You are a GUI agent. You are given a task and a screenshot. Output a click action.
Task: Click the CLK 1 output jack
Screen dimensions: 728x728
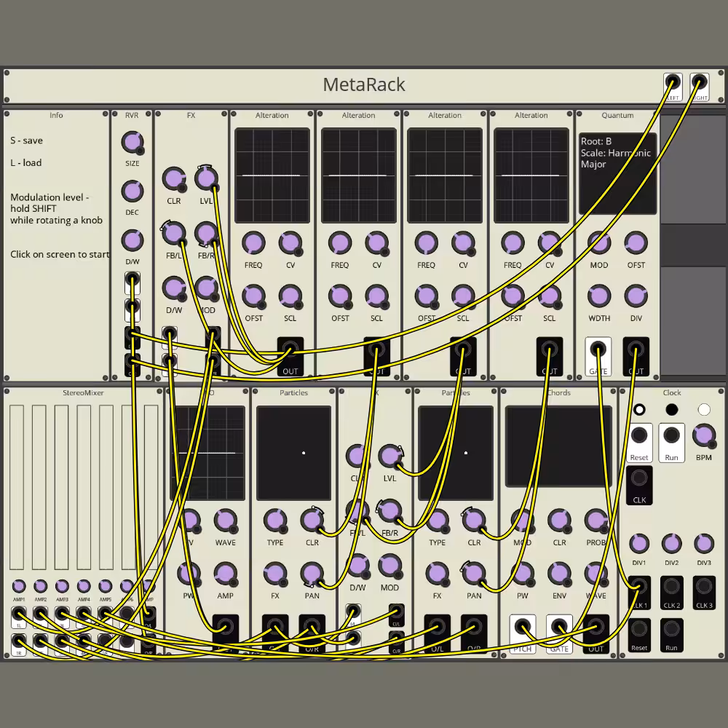(x=639, y=586)
